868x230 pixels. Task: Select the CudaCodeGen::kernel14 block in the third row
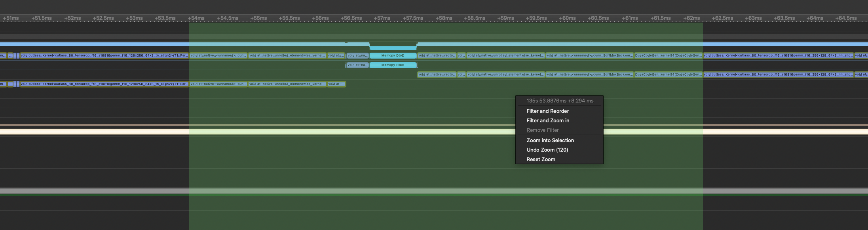click(x=668, y=74)
